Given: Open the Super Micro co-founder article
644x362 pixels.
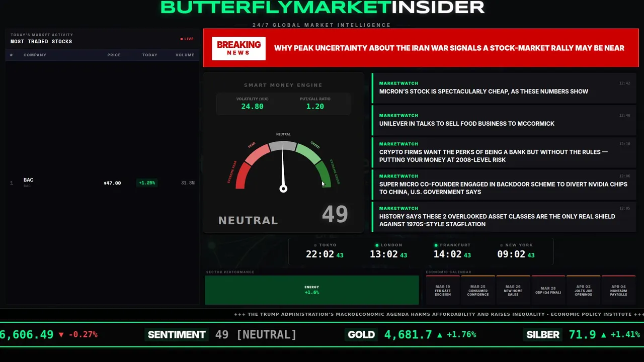Looking at the screenshot, I should (504, 185).
